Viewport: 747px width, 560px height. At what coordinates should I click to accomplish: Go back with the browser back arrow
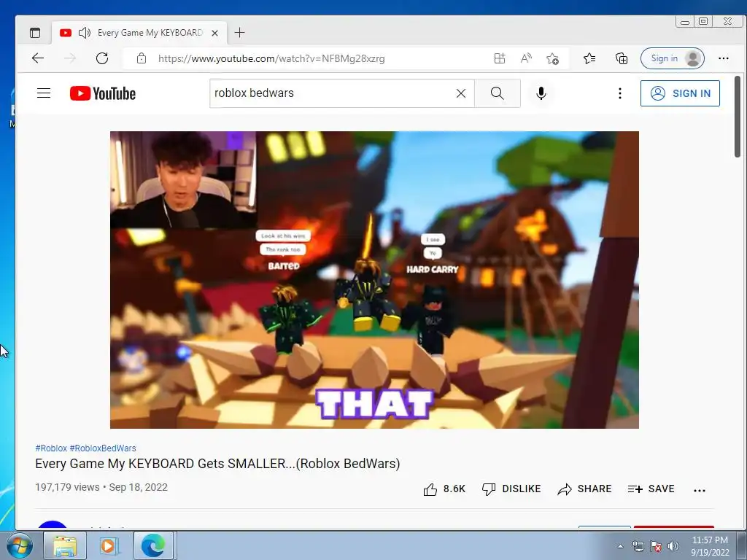point(38,58)
